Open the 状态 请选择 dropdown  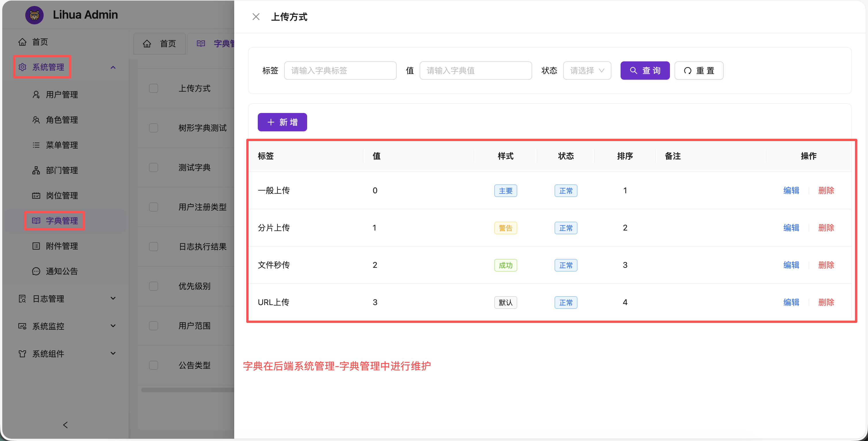pos(587,71)
